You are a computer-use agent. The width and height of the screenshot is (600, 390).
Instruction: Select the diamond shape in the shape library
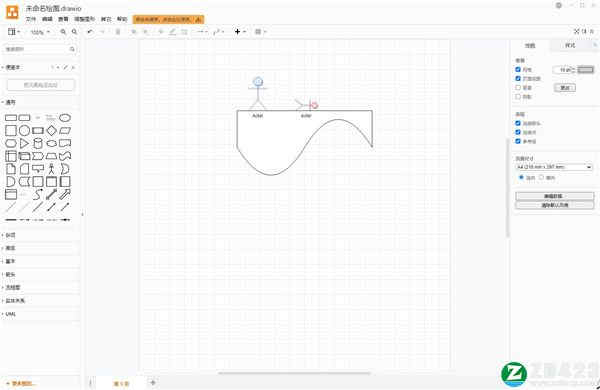[51, 131]
